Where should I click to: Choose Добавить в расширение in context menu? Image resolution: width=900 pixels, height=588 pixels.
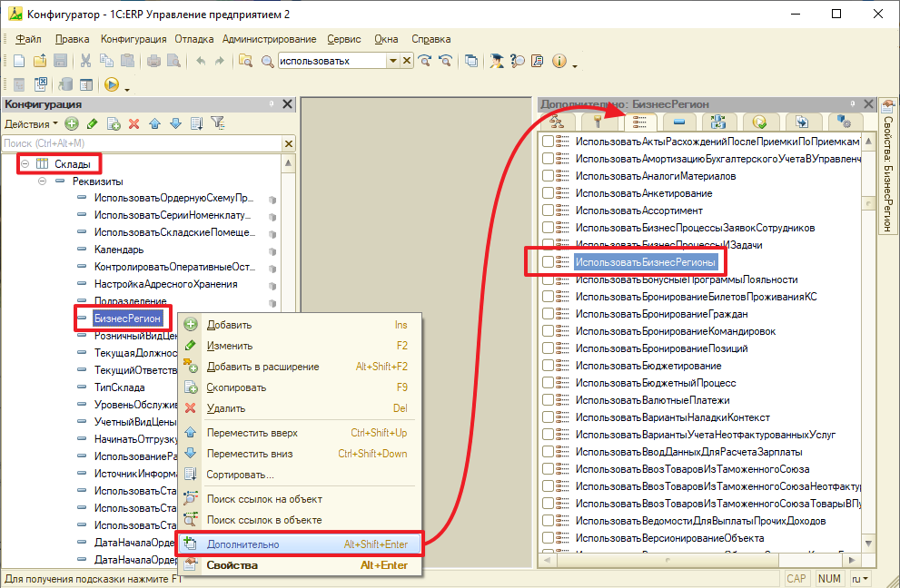click(301, 367)
